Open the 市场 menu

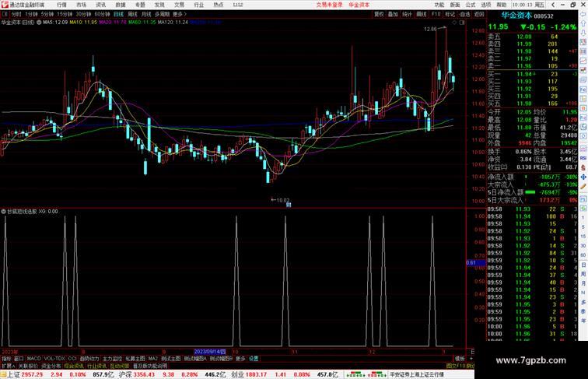[x=81, y=5]
